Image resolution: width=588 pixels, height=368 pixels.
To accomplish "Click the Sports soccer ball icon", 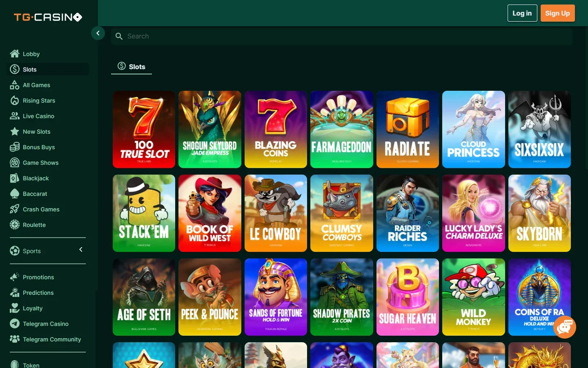I will tap(15, 251).
